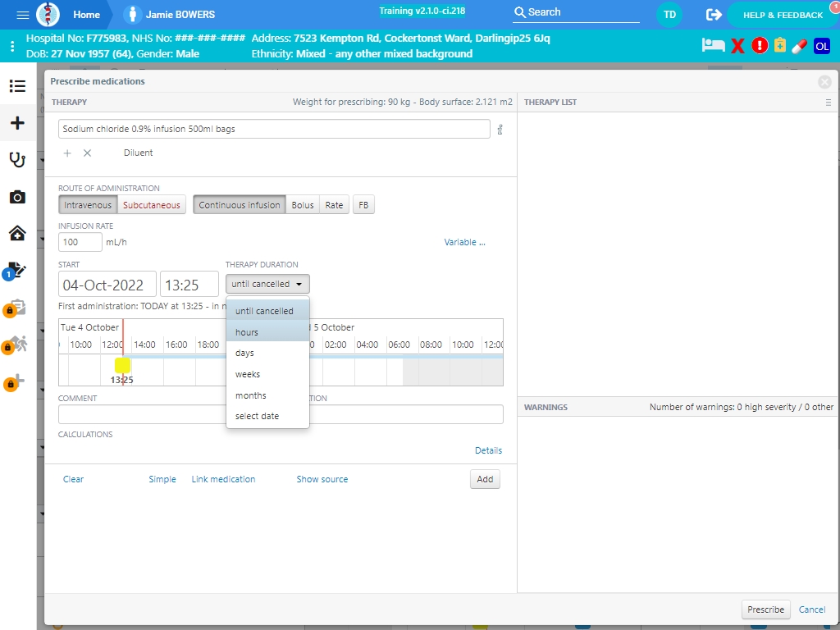Add another medication with the plus icon
This screenshot has width=840, height=630.
(67, 153)
